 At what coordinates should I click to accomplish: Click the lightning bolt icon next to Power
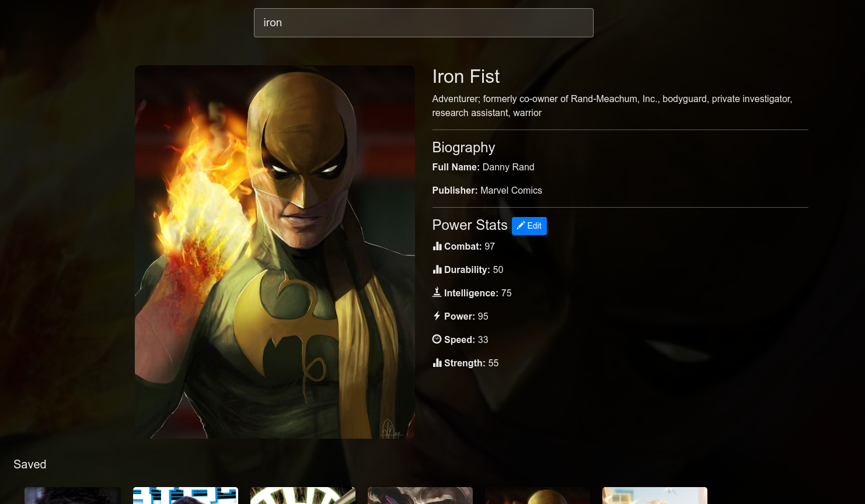[437, 316]
